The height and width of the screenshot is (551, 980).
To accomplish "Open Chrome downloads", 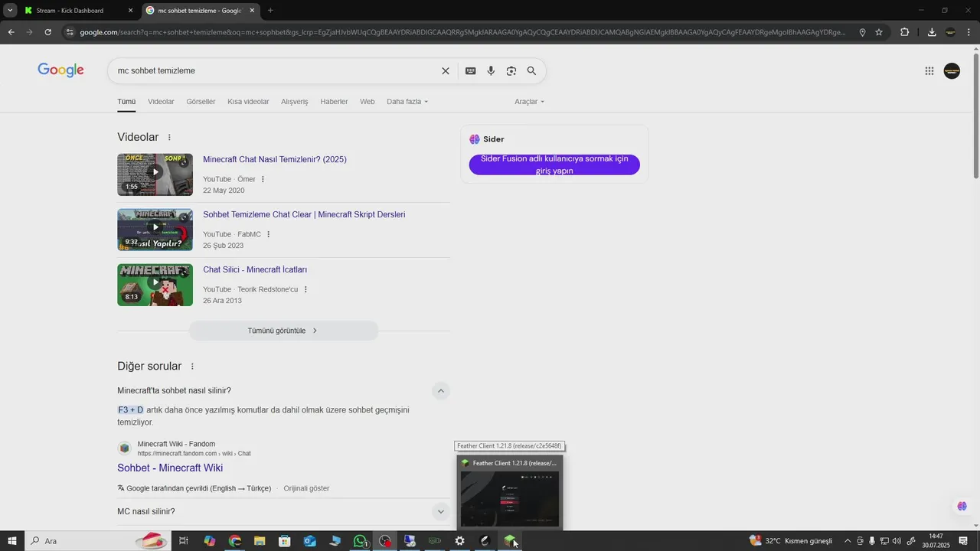I will pyautogui.click(x=932, y=32).
